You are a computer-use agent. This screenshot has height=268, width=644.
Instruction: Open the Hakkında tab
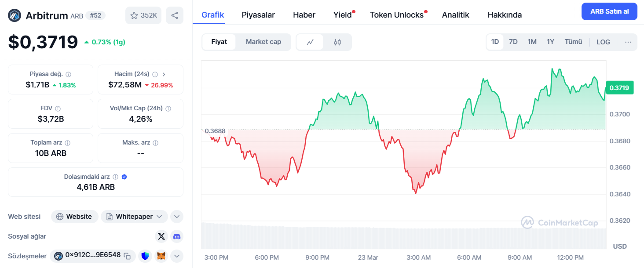tap(505, 15)
